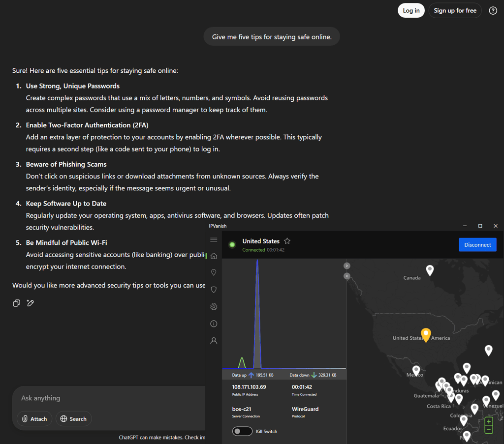The width and height of the screenshot is (504, 444).
Task: Click the Connected status text
Action: click(253, 250)
